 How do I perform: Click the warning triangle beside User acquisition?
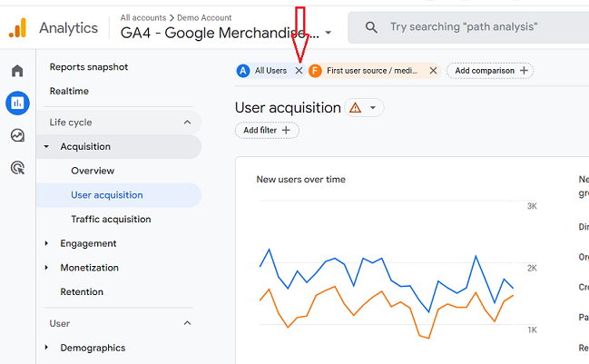point(355,108)
